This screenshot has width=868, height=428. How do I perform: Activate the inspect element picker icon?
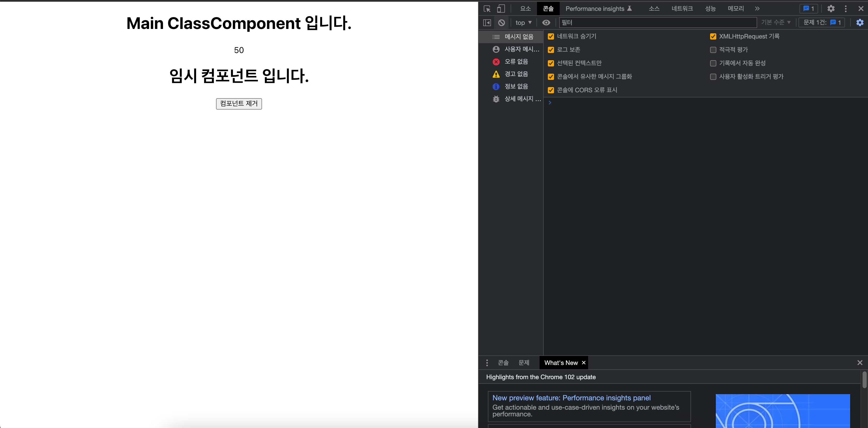(x=487, y=9)
